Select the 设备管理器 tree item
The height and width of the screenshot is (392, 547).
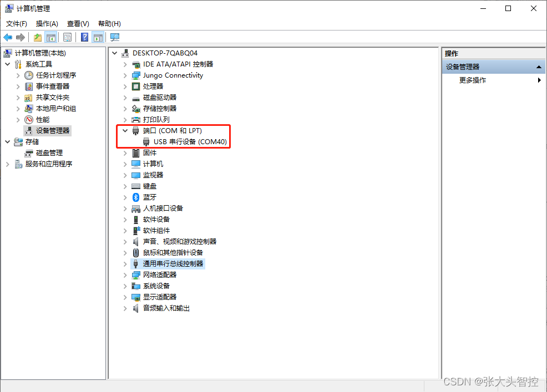[x=53, y=130]
